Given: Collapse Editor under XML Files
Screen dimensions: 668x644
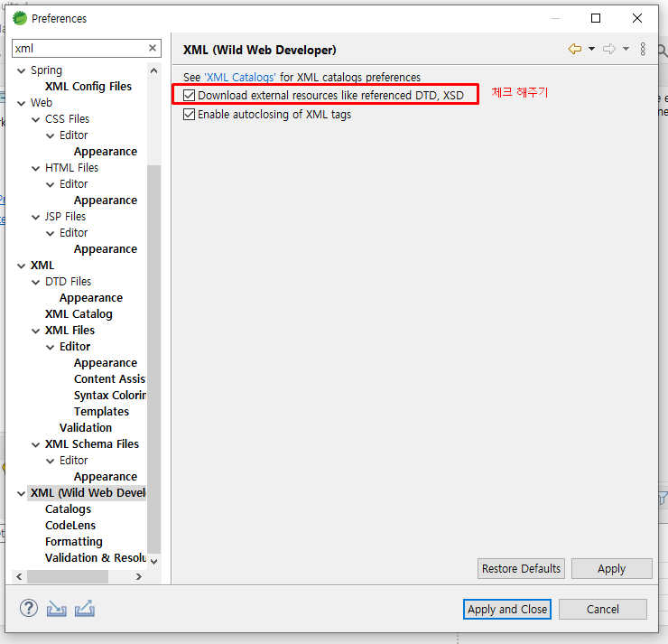Looking at the screenshot, I should [50, 348].
